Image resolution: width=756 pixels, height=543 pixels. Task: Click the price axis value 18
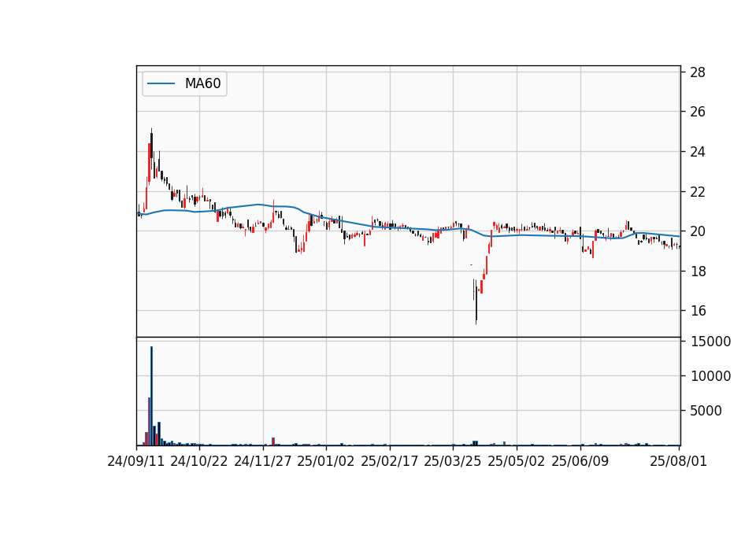click(x=698, y=271)
